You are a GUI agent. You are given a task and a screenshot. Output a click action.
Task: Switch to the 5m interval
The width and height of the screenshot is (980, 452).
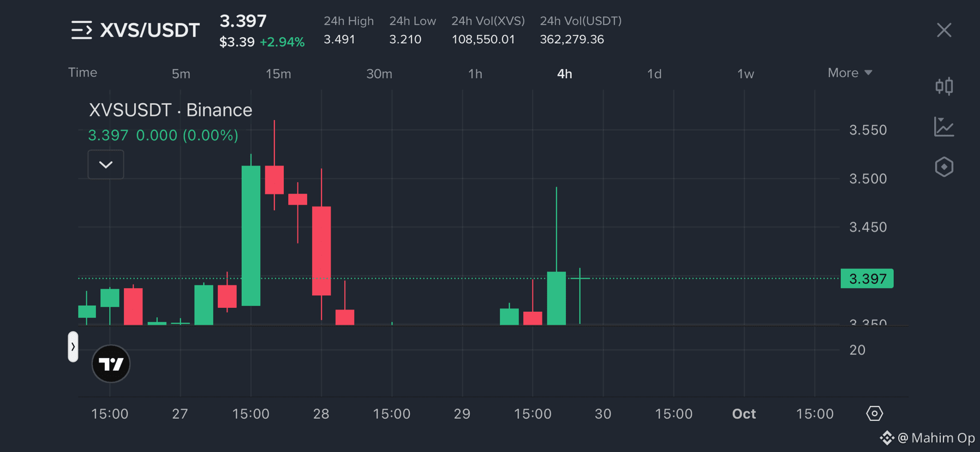(181, 74)
